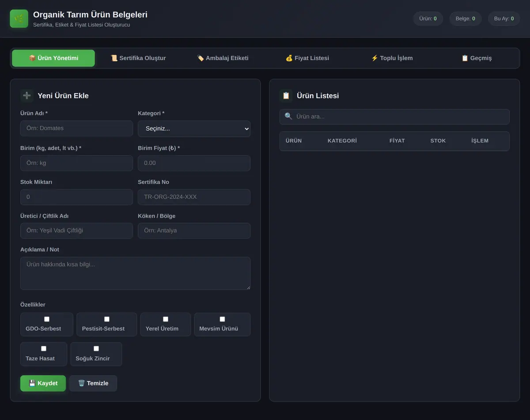Enable the GDO-Serbest checkbox
This screenshot has width=530, height=420.
click(x=47, y=319)
